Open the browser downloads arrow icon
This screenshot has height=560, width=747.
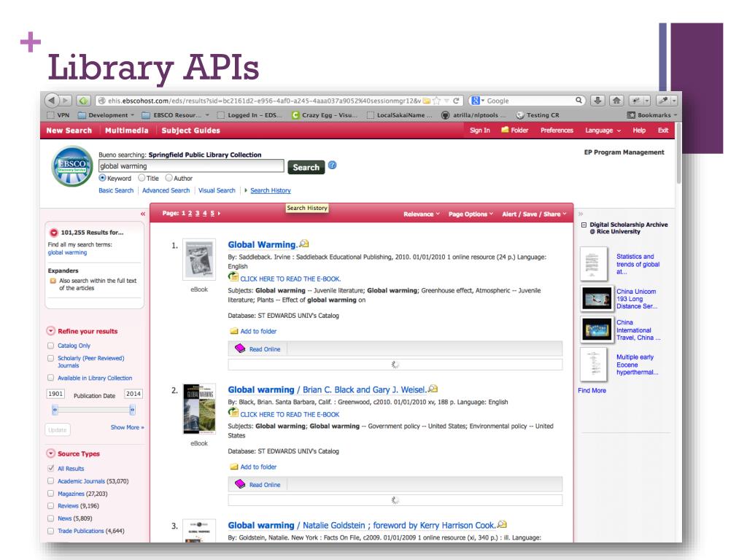click(x=597, y=101)
